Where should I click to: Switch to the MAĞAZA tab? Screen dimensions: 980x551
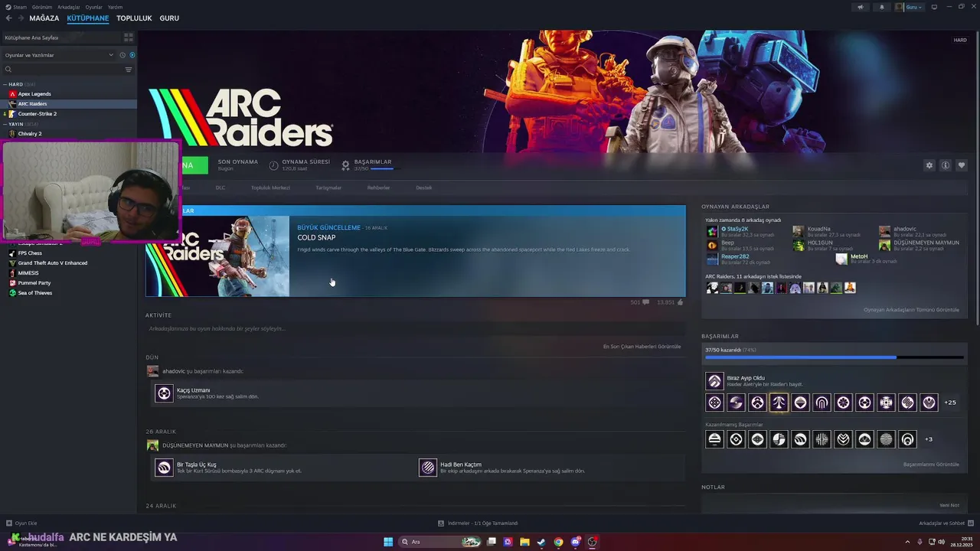coord(44,18)
